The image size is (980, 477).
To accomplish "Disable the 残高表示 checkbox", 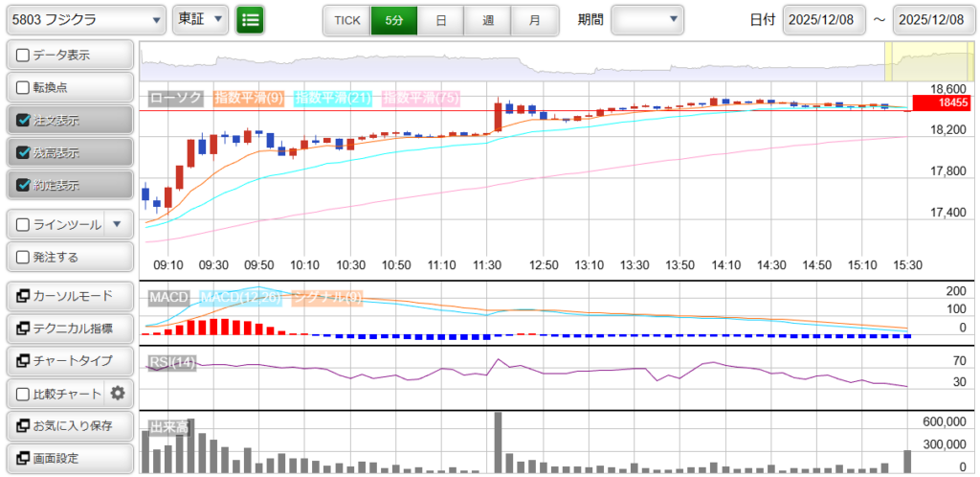I will (24, 153).
